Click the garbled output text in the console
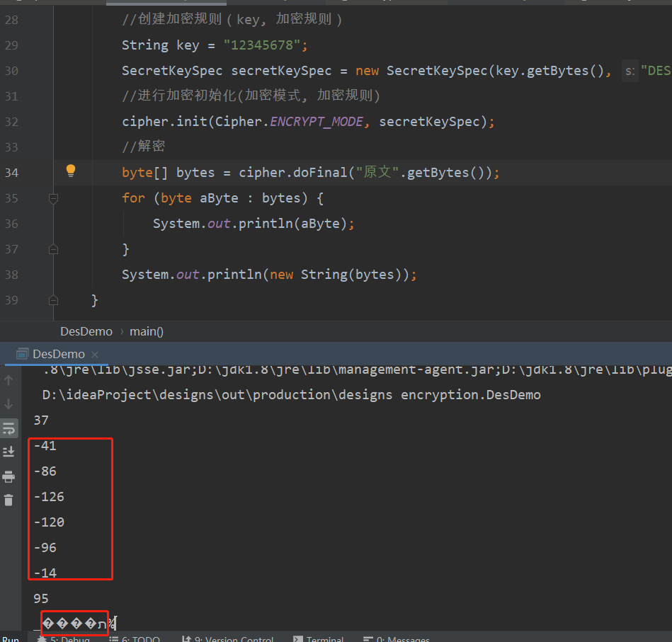This screenshot has height=642, width=672. click(x=76, y=624)
